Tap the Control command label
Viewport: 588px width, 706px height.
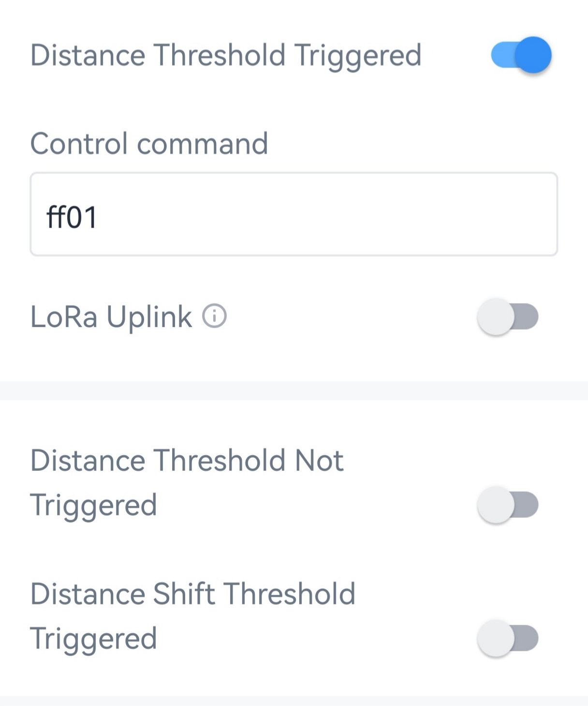pyautogui.click(x=149, y=144)
